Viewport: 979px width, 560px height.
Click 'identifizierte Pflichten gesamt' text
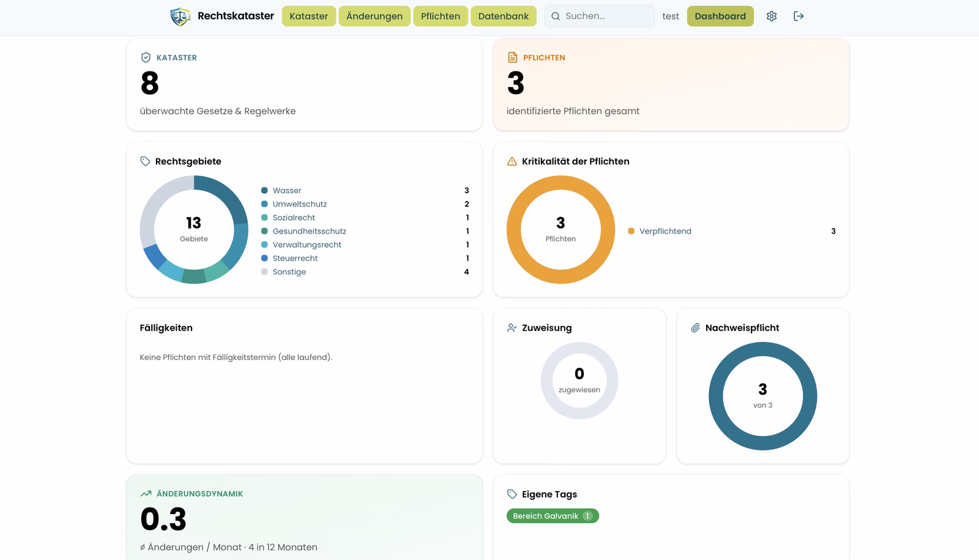coord(573,111)
